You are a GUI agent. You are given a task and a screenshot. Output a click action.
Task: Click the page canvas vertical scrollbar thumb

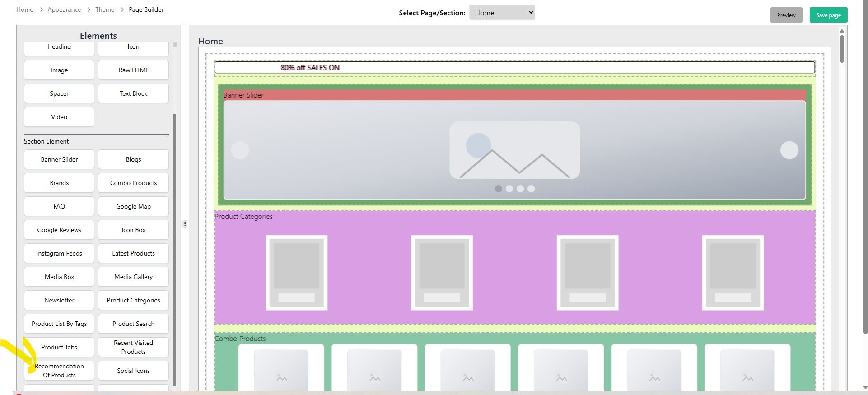click(842, 49)
